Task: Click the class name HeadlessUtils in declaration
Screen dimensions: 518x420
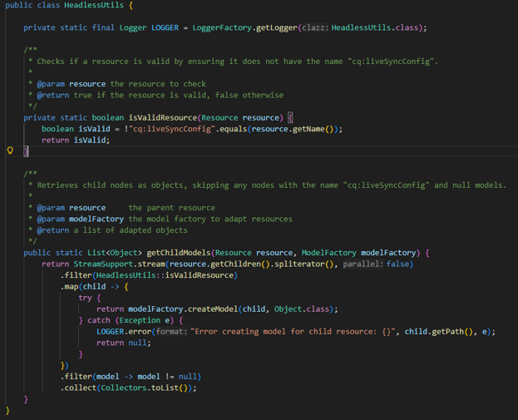Action: (94, 5)
